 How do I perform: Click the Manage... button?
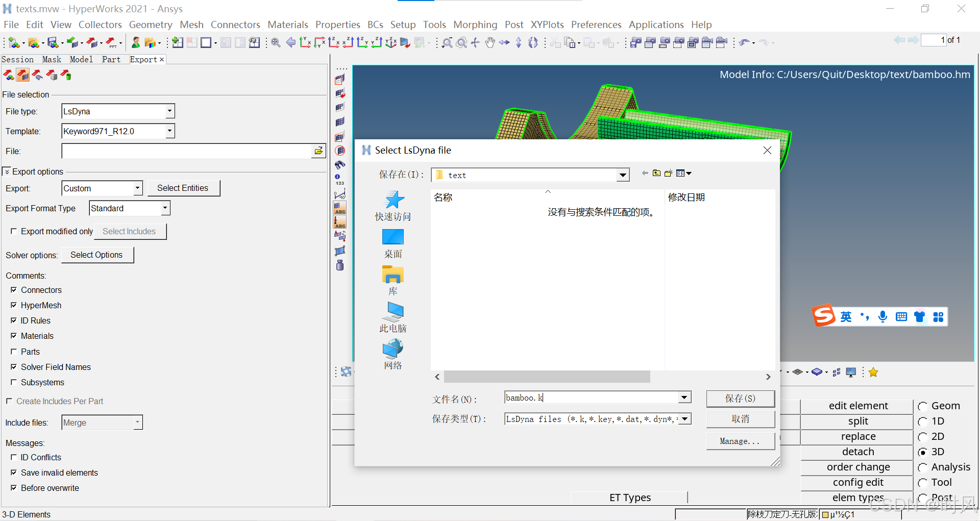tap(740, 441)
